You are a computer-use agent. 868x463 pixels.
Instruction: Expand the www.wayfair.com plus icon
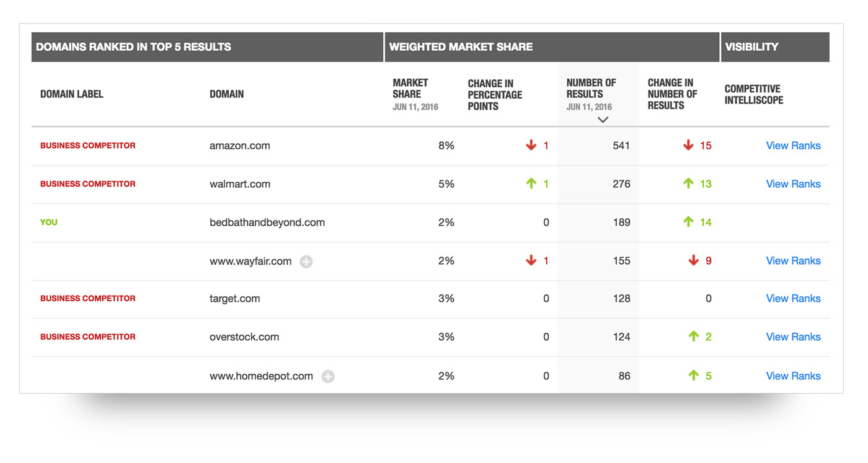306,262
